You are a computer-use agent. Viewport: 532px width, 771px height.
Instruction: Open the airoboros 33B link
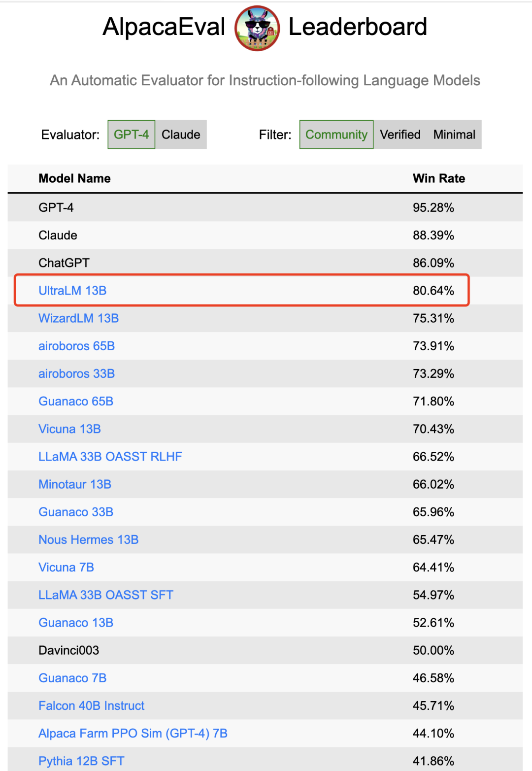tap(76, 373)
